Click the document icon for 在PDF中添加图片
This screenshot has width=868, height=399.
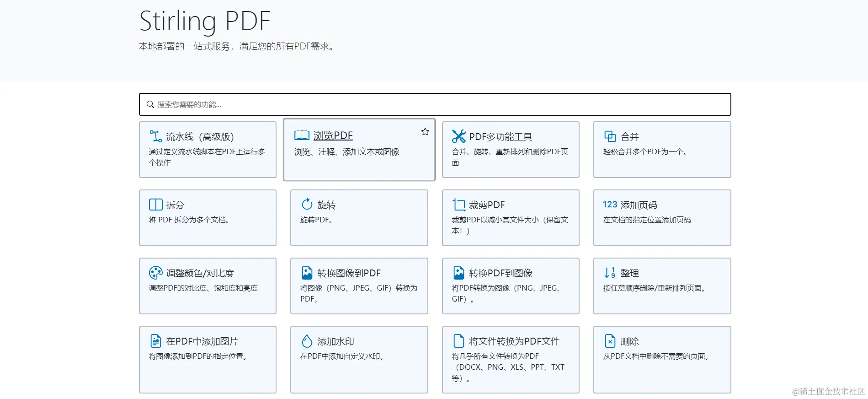(x=156, y=341)
